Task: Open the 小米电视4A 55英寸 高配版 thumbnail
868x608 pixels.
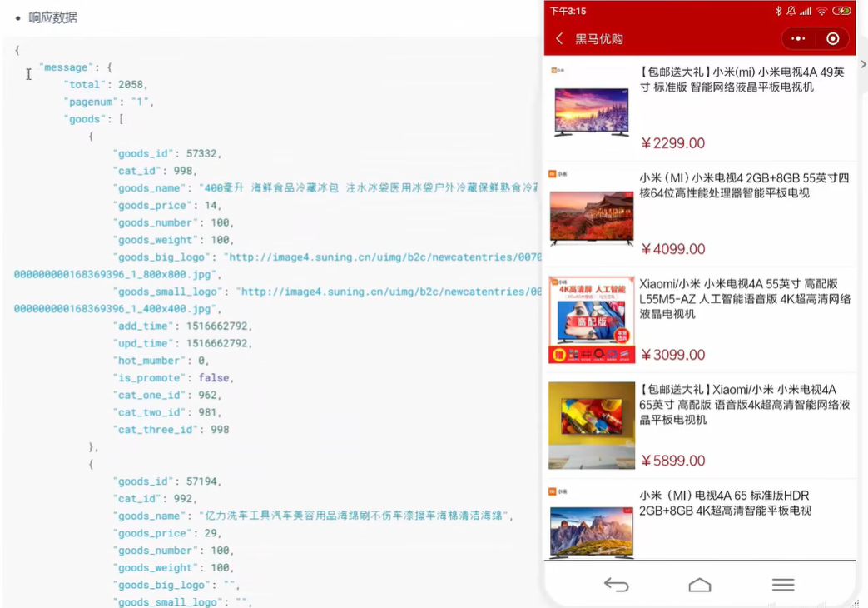Action: coord(591,320)
